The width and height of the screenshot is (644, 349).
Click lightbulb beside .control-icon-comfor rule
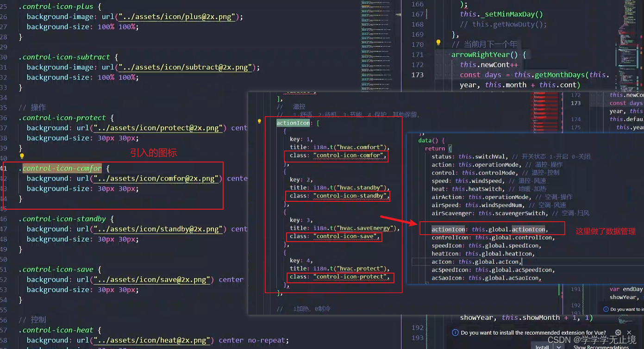[x=21, y=156]
